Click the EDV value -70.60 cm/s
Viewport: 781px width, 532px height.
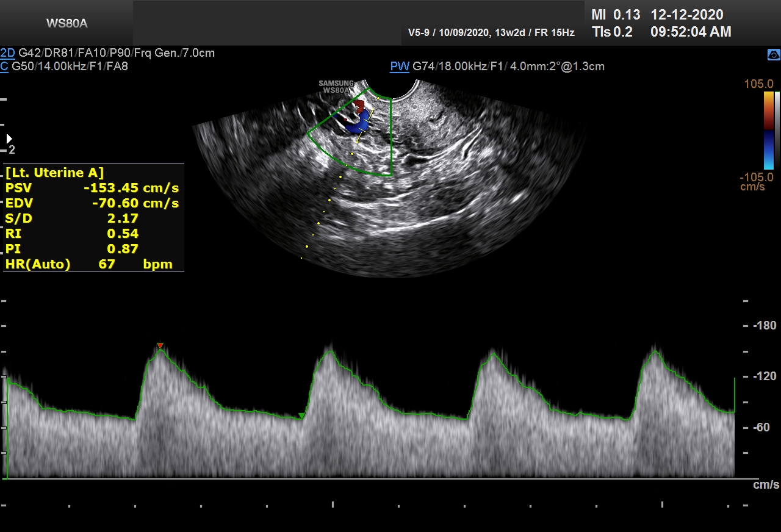pyautogui.click(x=135, y=203)
